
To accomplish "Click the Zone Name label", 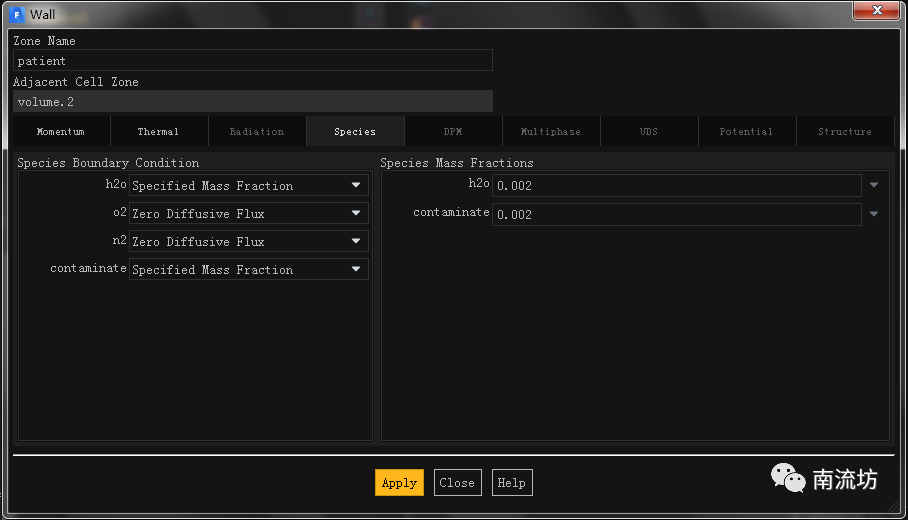I will [45, 41].
